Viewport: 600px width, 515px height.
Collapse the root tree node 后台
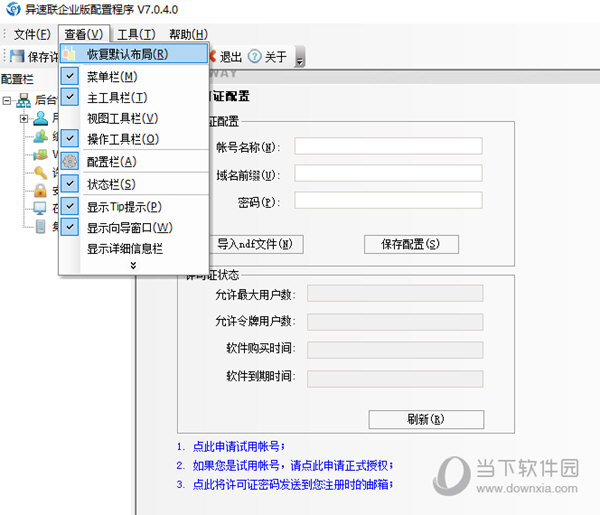pyautogui.click(x=7, y=101)
